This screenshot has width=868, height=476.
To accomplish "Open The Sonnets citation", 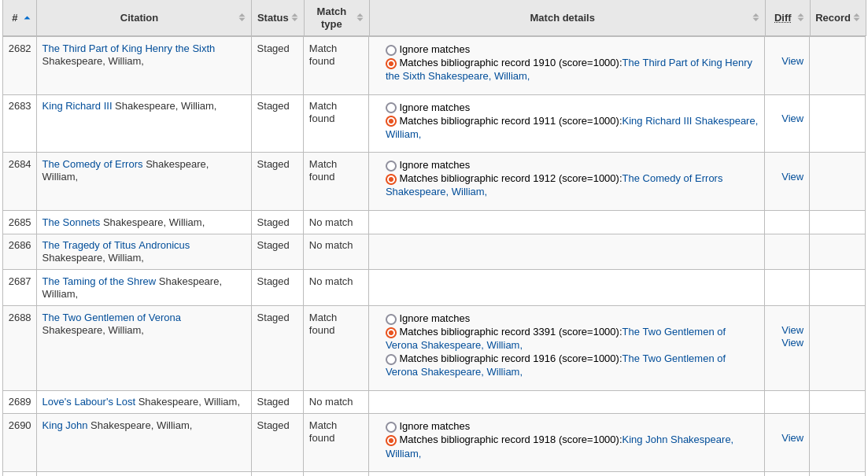I will click(71, 223).
